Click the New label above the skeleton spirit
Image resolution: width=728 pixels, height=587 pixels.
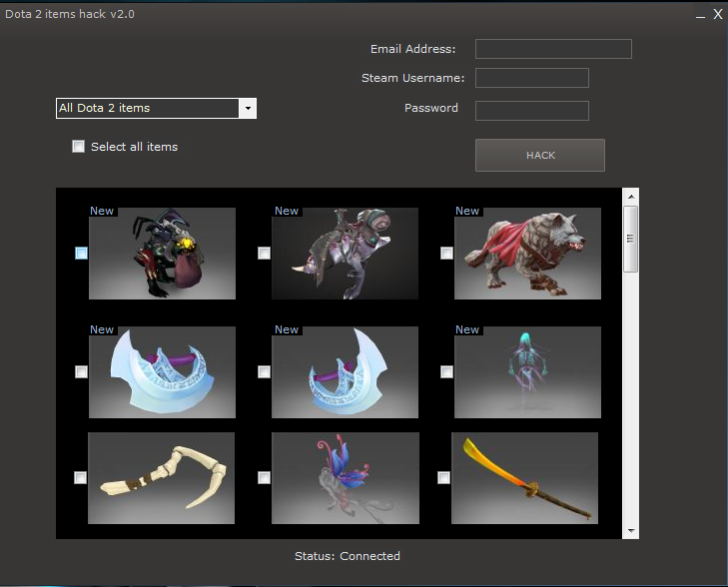click(x=467, y=329)
